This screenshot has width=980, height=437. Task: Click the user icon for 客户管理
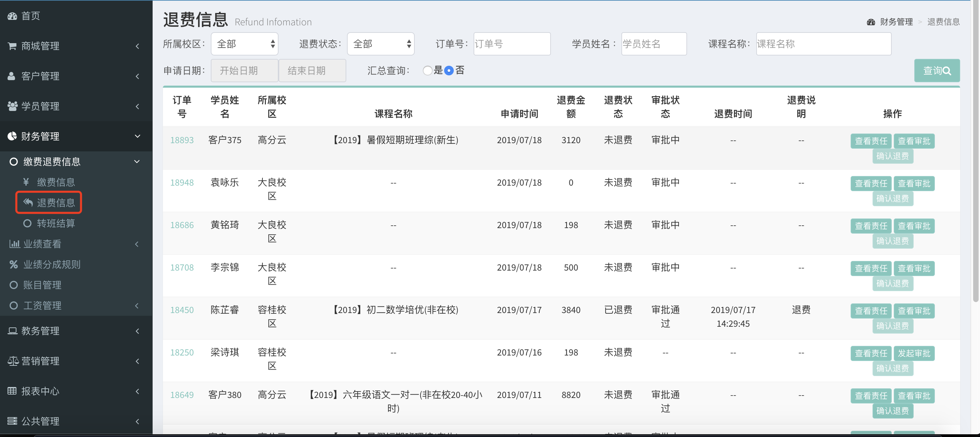click(x=12, y=76)
